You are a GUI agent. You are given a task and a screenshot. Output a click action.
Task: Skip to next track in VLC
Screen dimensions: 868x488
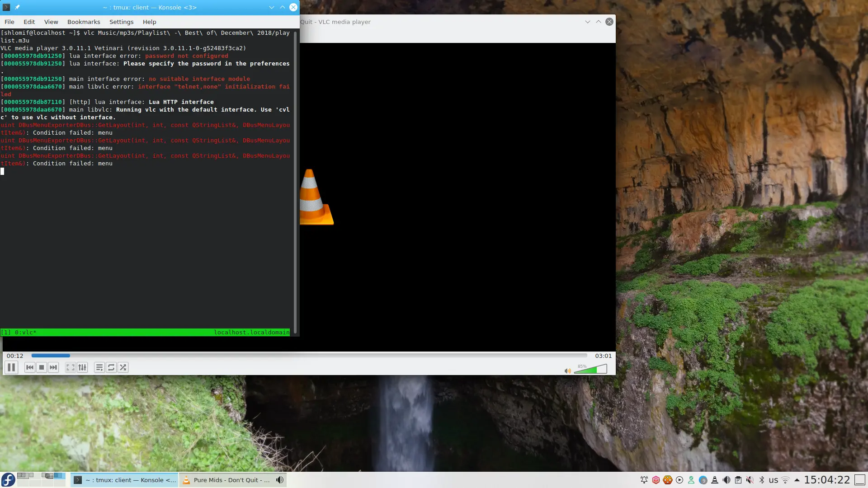53,367
